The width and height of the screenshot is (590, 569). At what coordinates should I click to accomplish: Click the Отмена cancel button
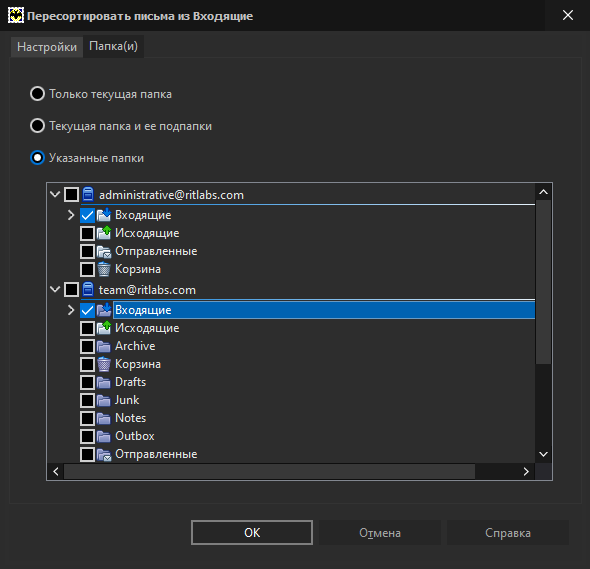tap(380, 532)
